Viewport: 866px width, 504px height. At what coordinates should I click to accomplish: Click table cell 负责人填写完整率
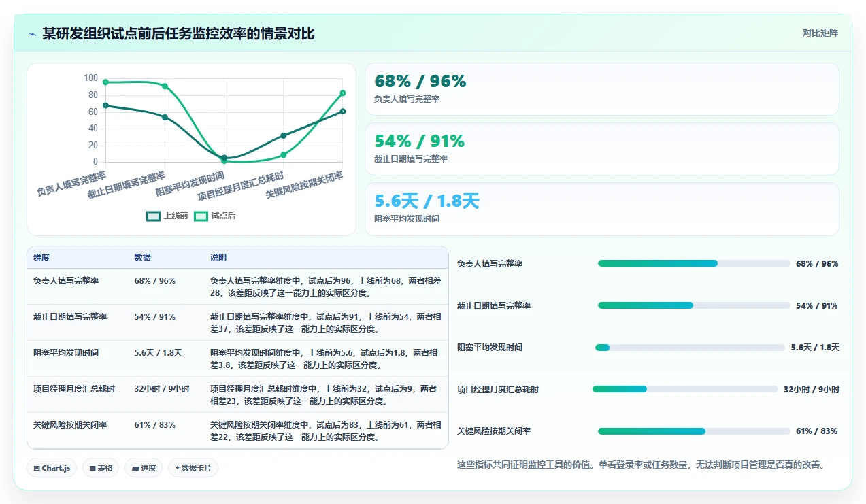coord(66,281)
